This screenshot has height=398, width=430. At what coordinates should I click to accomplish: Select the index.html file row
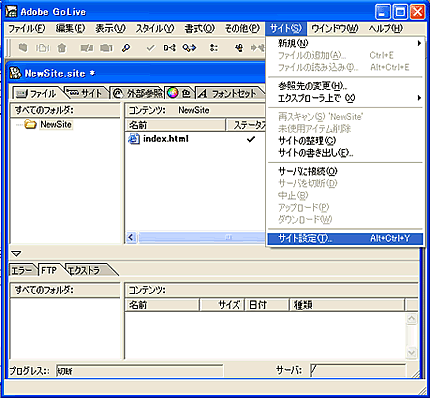(x=195, y=139)
